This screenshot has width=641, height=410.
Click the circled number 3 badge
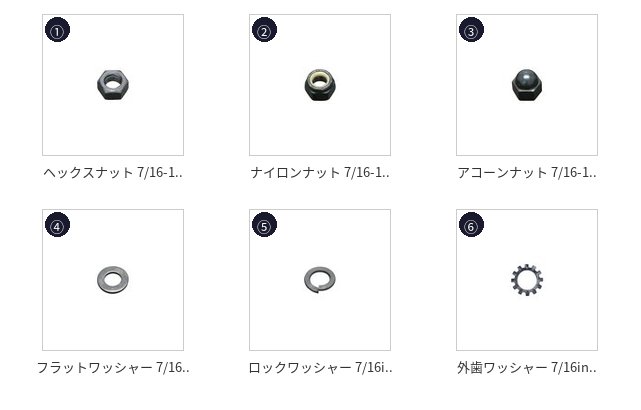(x=471, y=30)
